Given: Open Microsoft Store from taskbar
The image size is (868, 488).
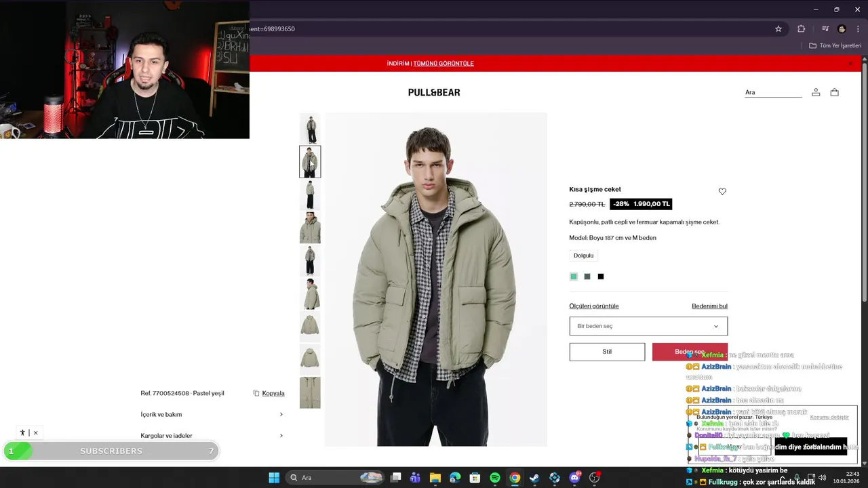Looking at the screenshot, I should click(475, 478).
